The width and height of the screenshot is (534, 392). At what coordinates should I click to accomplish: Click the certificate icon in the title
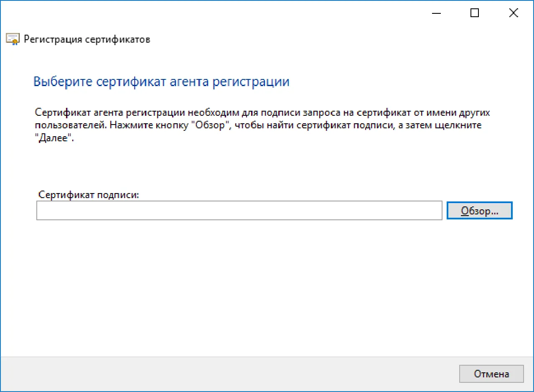(x=13, y=39)
